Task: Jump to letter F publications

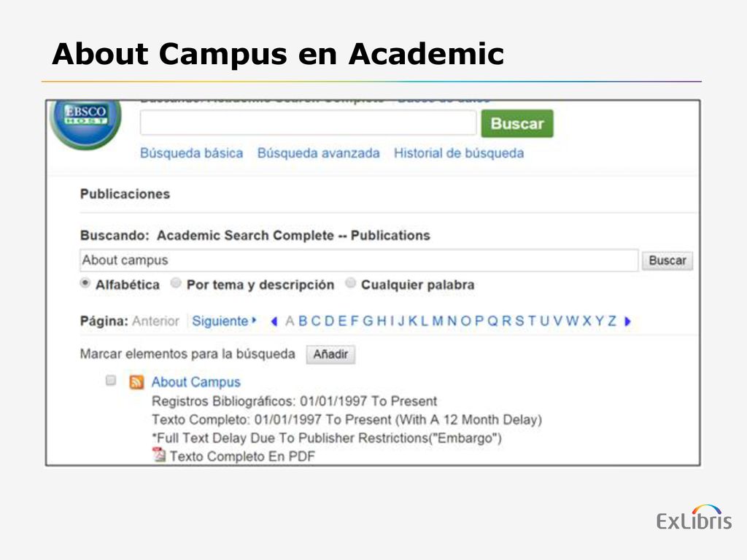Action: point(355,322)
